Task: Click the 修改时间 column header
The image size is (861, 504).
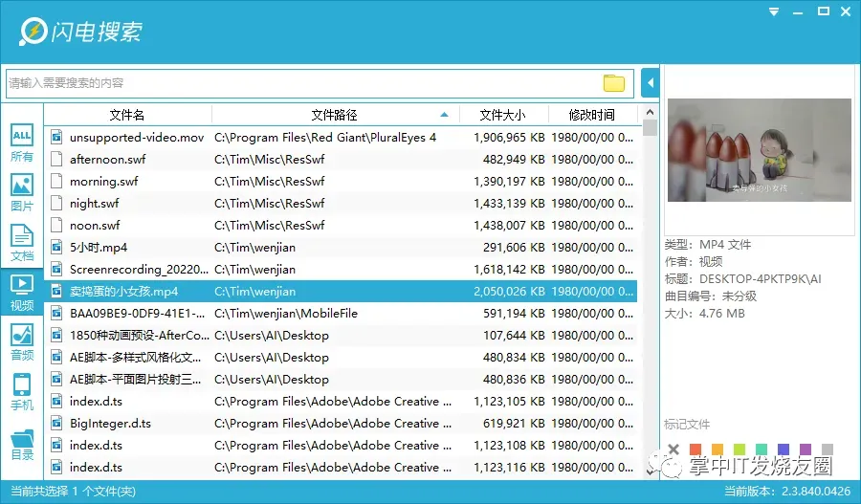Action: click(x=592, y=115)
